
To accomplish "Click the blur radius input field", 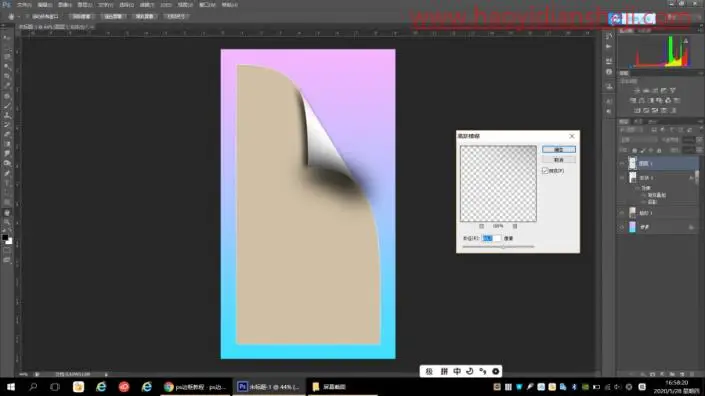I will click(x=491, y=238).
